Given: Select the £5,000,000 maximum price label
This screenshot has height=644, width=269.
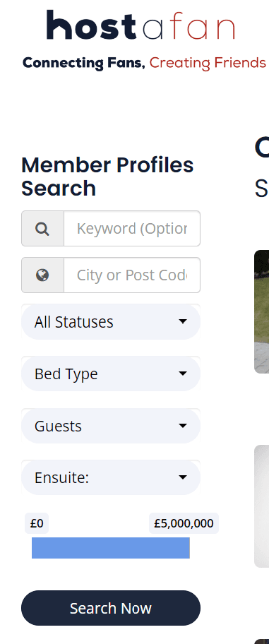Looking at the screenshot, I should click(x=184, y=523).
